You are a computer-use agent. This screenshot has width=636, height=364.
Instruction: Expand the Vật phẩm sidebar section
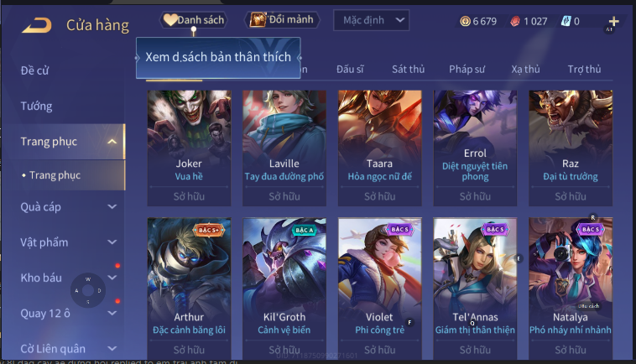(x=112, y=242)
